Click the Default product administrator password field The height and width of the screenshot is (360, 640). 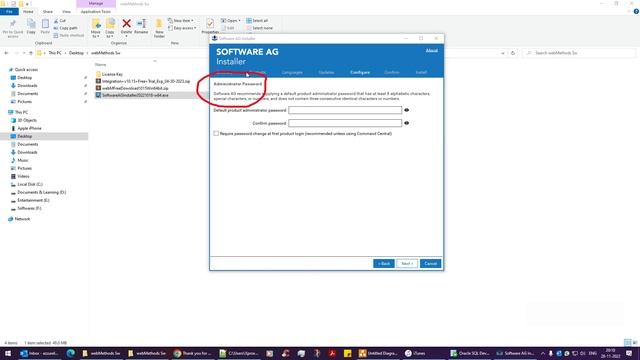(345, 110)
